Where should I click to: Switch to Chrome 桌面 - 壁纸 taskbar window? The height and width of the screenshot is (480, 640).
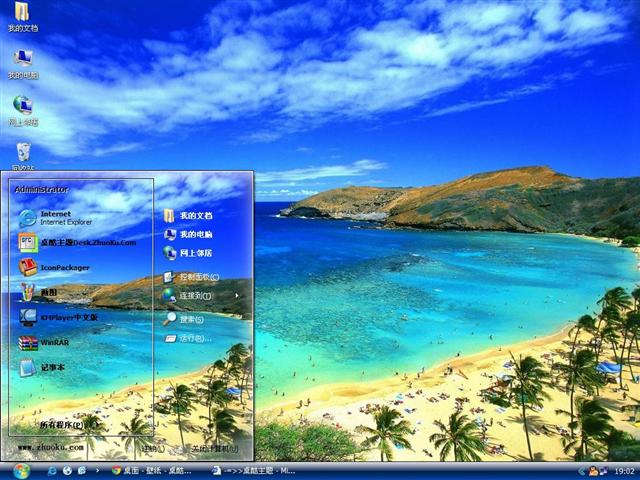coord(152,471)
